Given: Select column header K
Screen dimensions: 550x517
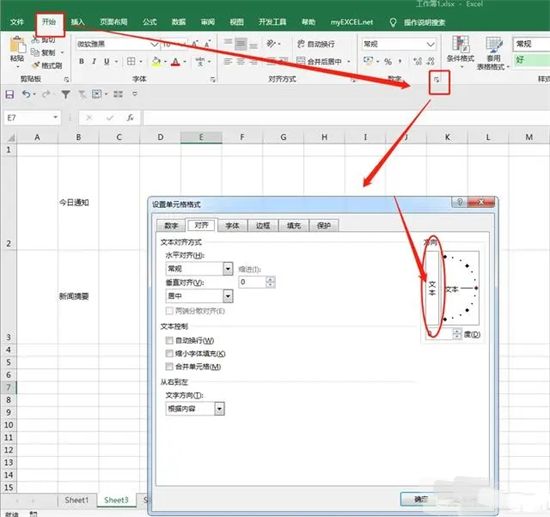Looking at the screenshot, I should (x=447, y=137).
